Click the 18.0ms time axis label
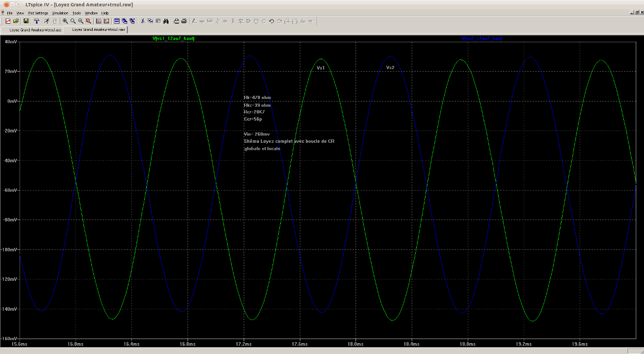Screen dimensions: 644x354 coord(355,343)
